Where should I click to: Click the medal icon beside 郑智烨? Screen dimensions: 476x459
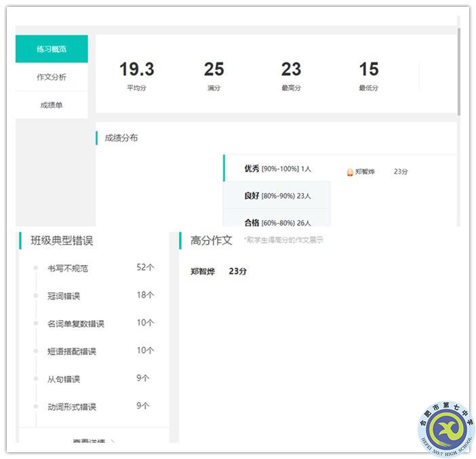pyautogui.click(x=350, y=172)
